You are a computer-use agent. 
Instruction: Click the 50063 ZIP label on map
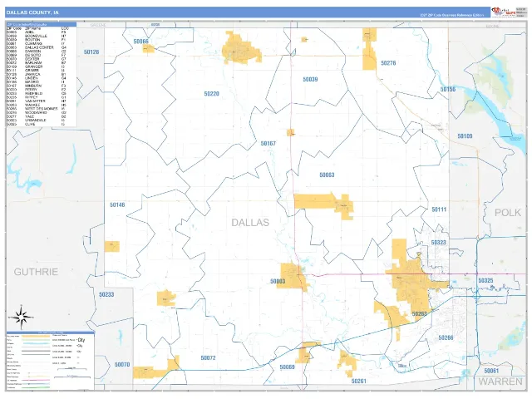pyautogui.click(x=327, y=175)
